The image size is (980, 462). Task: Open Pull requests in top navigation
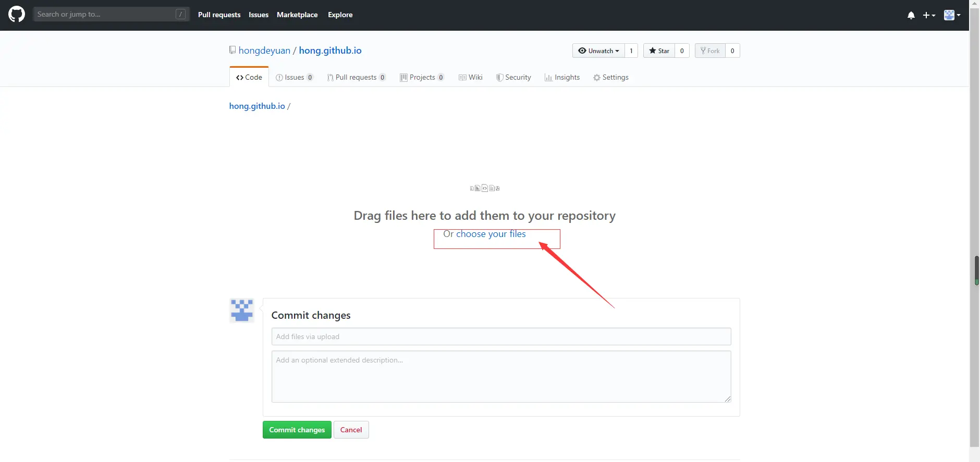[219, 15]
